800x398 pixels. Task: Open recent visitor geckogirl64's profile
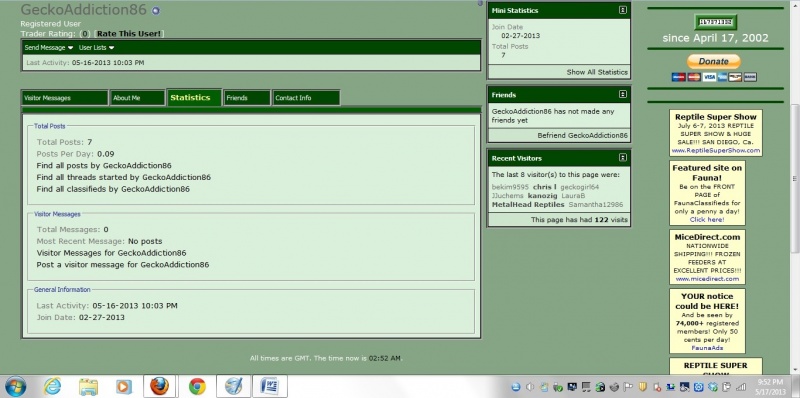580,187
